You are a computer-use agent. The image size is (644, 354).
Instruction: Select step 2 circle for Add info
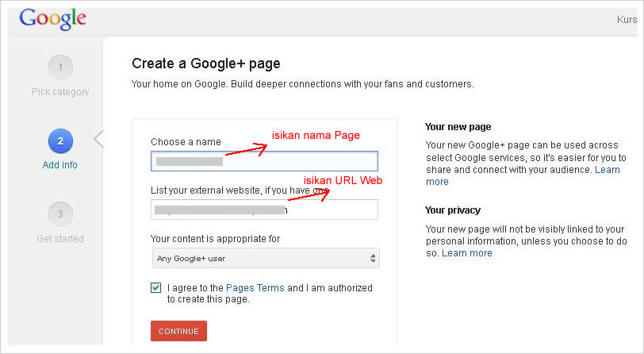(60, 141)
